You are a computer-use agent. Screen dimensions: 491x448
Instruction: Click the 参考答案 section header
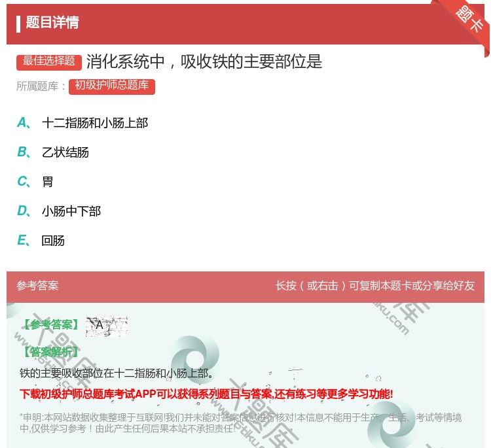37,286
